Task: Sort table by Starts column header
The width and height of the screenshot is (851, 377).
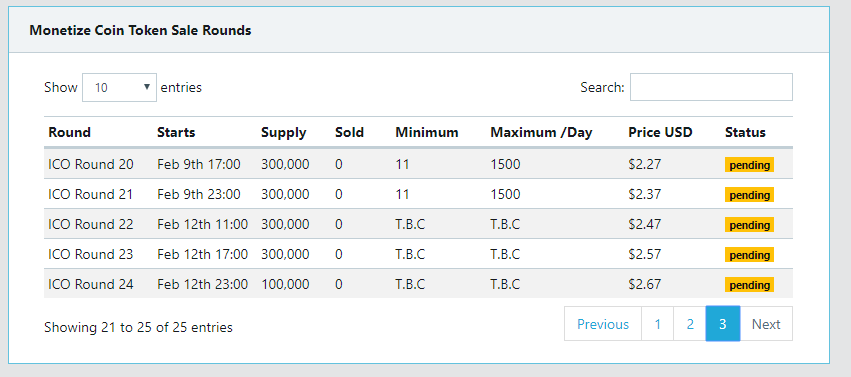Action: pos(176,132)
